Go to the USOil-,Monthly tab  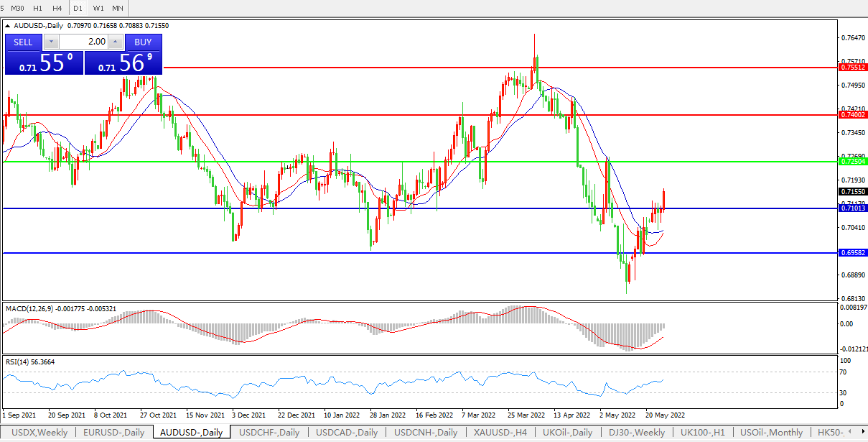772,433
